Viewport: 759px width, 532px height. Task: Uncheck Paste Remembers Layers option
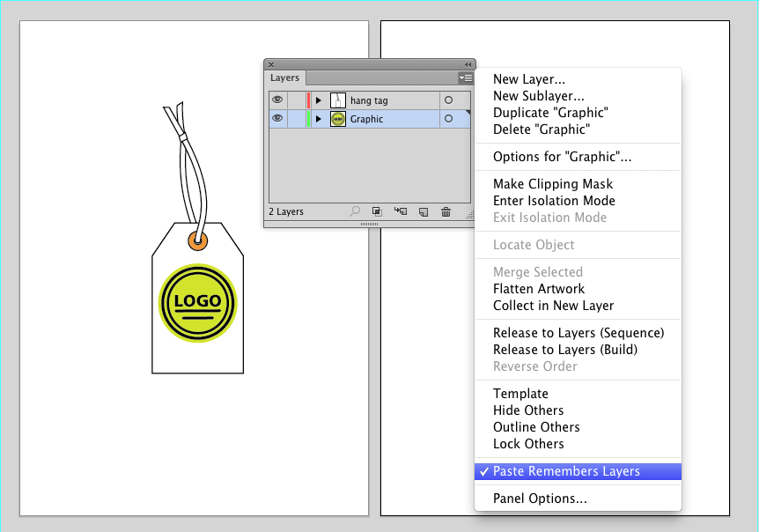click(578, 471)
